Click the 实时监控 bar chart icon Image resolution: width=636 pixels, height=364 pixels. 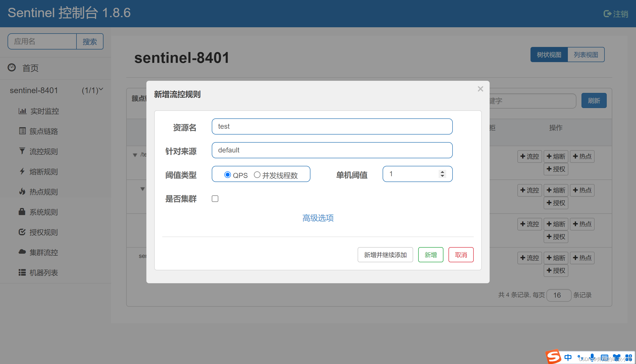[x=22, y=111]
